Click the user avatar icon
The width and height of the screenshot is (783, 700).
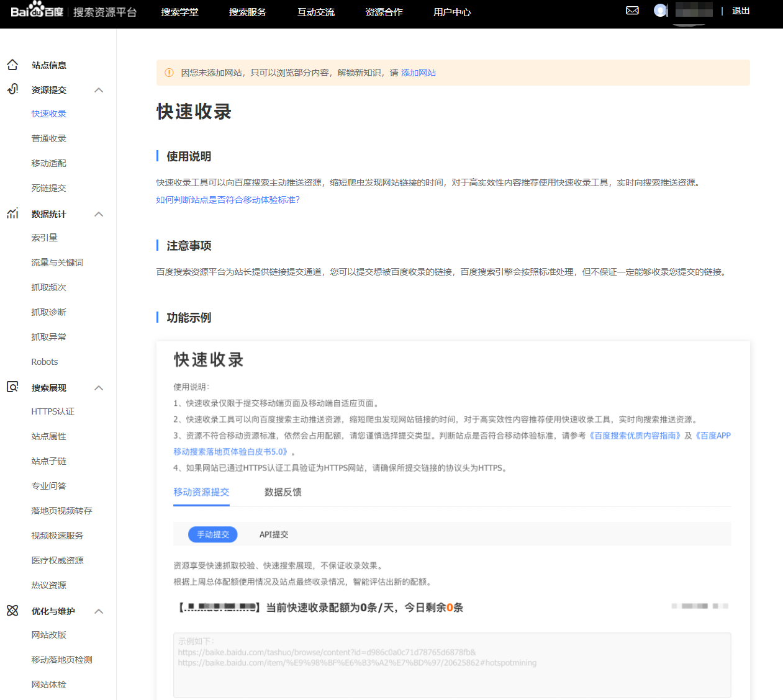coord(660,11)
